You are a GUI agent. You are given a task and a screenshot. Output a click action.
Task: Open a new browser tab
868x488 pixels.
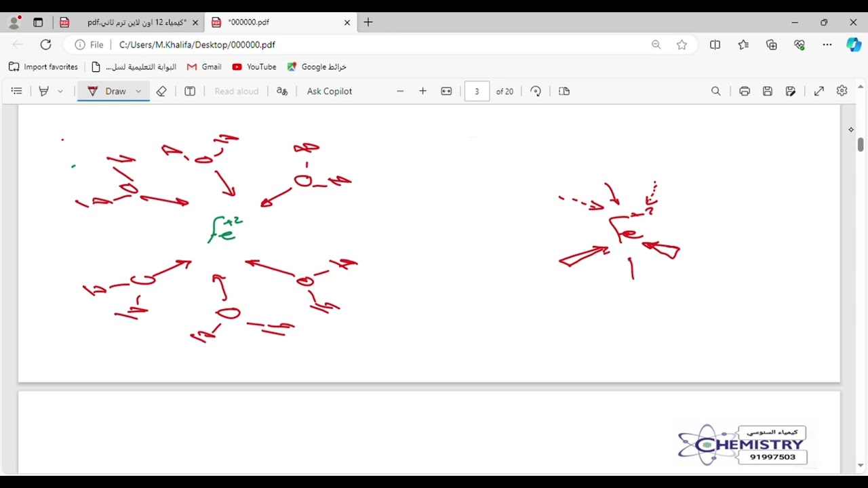pos(368,22)
